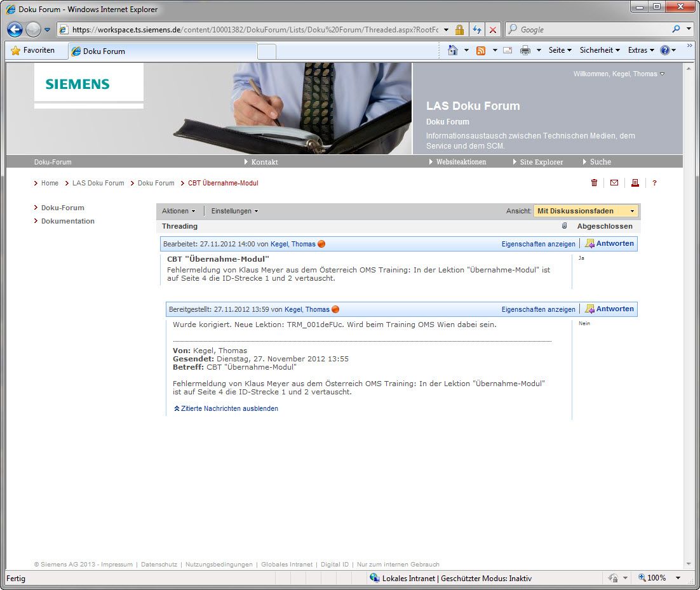Open the Ansicht view dropdown
Image resolution: width=700 pixels, height=590 pixels.
click(586, 211)
